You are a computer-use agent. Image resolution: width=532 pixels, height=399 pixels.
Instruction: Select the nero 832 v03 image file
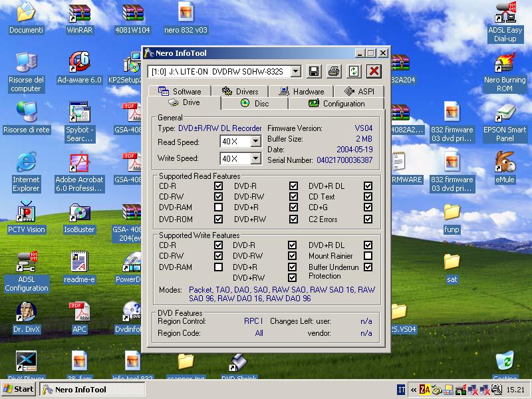pos(186,18)
